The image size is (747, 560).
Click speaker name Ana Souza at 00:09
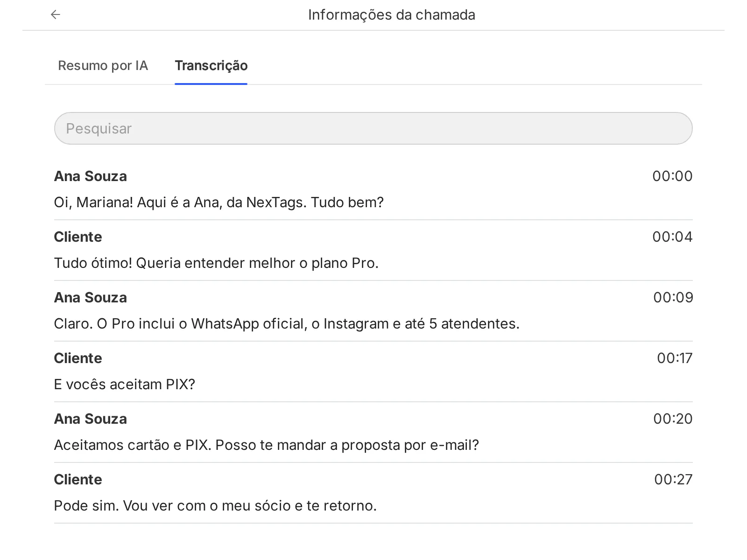point(91,297)
